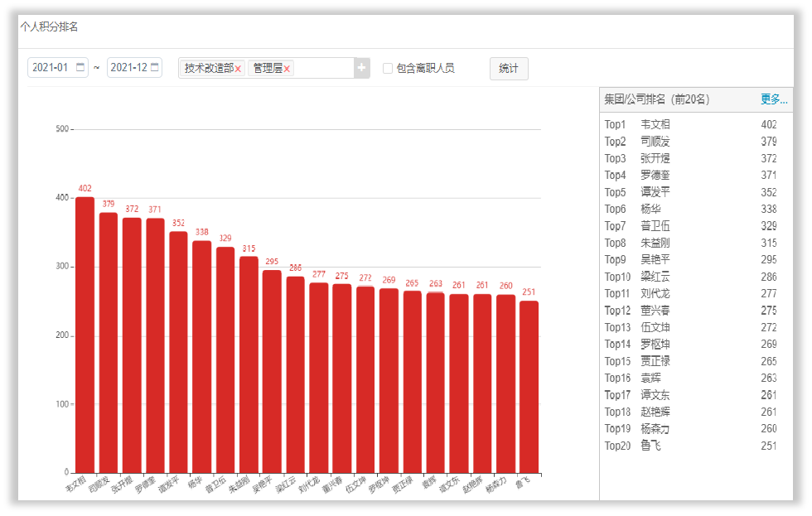This screenshot has width=812, height=516.
Task: Click the 统计 button
Action: [x=509, y=68]
